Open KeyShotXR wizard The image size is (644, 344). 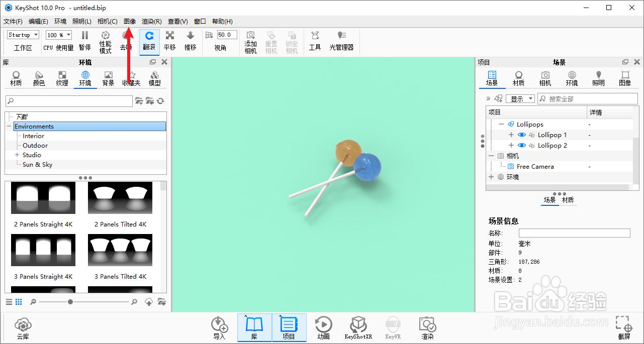click(358, 328)
